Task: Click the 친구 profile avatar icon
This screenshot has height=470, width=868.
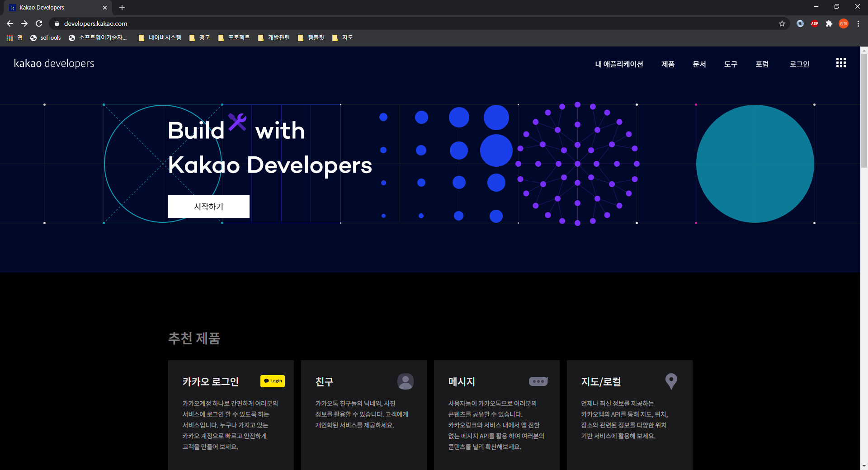Action: [406, 381]
